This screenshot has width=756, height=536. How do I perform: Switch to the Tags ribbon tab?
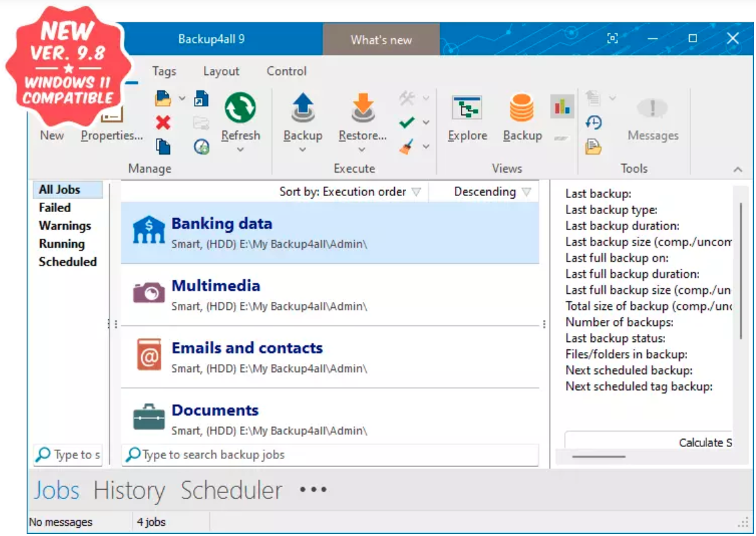[164, 72]
